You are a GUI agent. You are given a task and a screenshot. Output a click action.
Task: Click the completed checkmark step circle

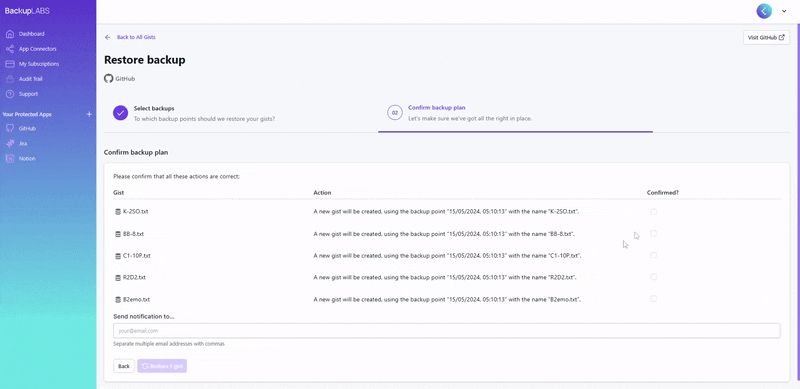[x=120, y=113]
